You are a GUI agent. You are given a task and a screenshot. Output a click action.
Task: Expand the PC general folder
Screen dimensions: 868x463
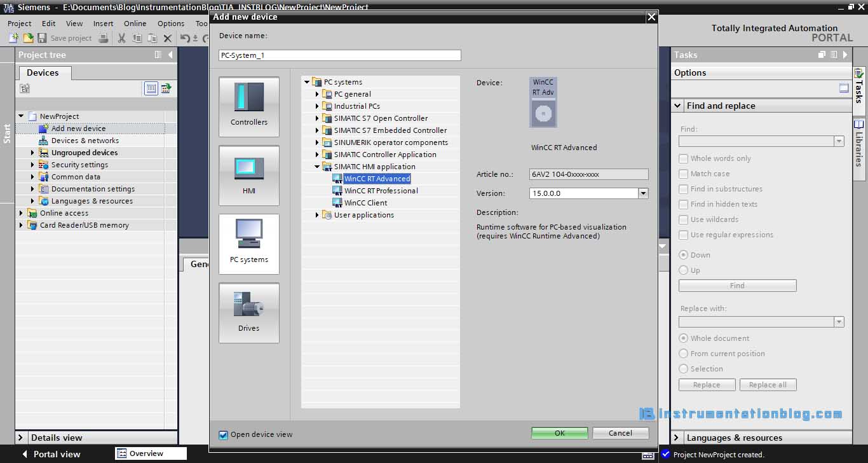click(317, 94)
